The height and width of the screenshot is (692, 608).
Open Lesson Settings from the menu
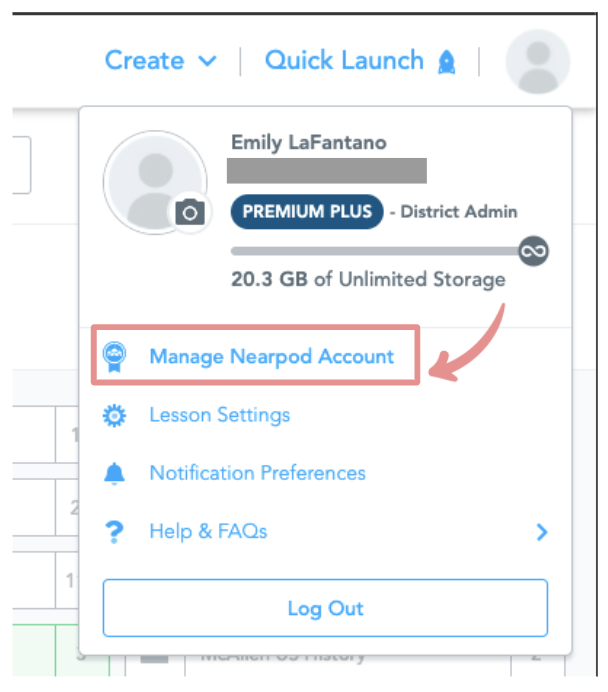pyautogui.click(x=219, y=415)
